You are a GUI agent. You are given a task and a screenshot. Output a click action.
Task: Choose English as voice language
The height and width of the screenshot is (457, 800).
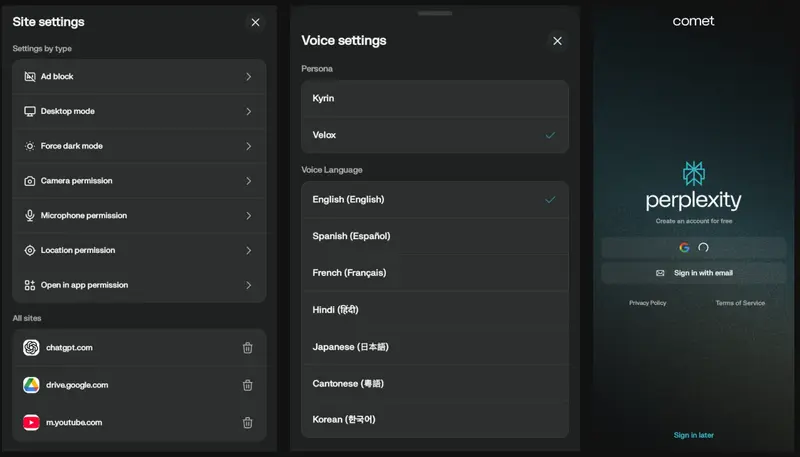(x=435, y=199)
